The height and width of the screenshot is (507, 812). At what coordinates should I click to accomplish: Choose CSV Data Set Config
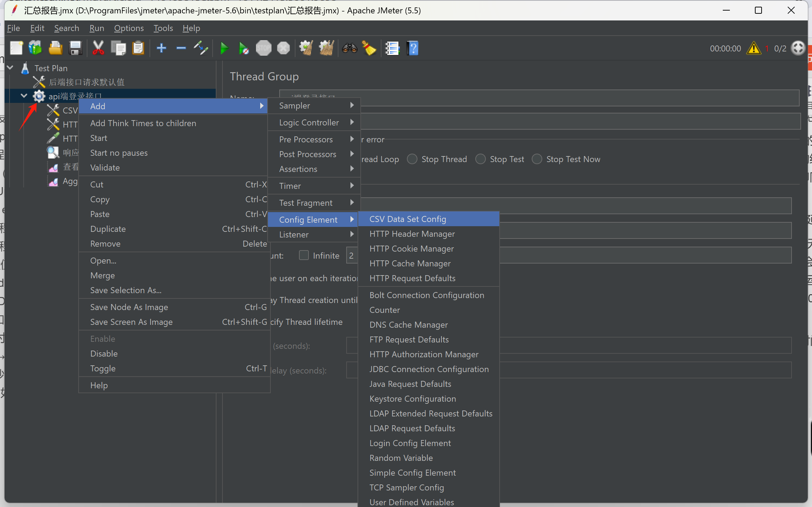tap(429, 219)
